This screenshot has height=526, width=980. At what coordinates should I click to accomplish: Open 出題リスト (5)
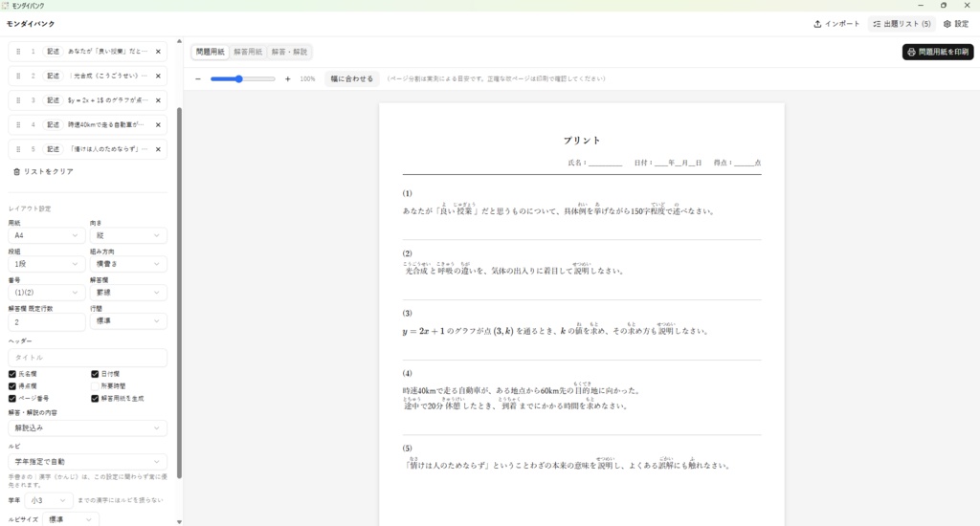pyautogui.click(x=902, y=24)
